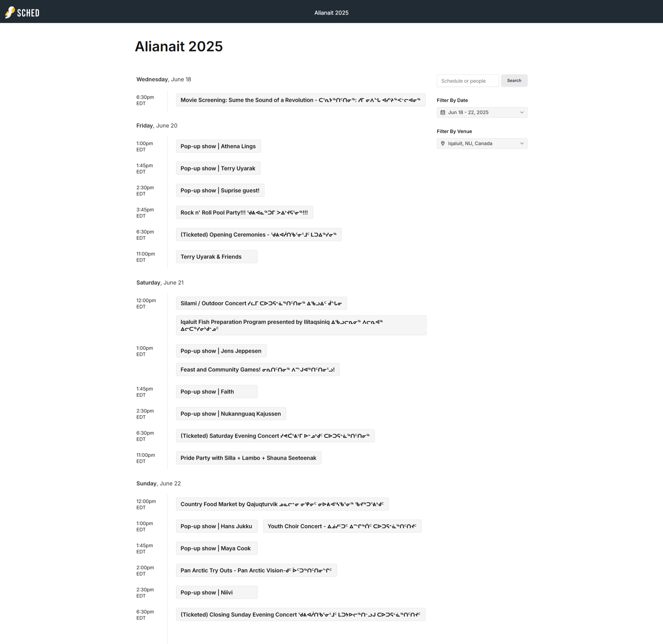Screen dimensions: 663x644
Task: Open the Country Food Market by Qajuqturvik event
Action: [x=282, y=504]
